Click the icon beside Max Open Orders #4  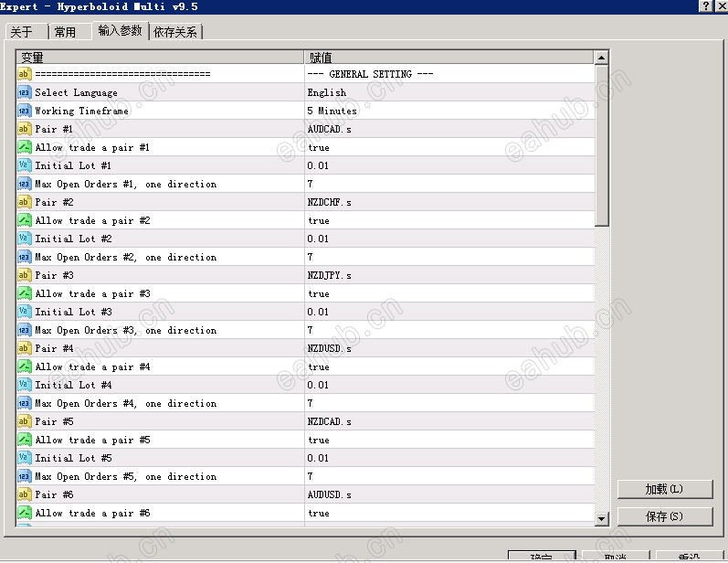[x=24, y=403]
